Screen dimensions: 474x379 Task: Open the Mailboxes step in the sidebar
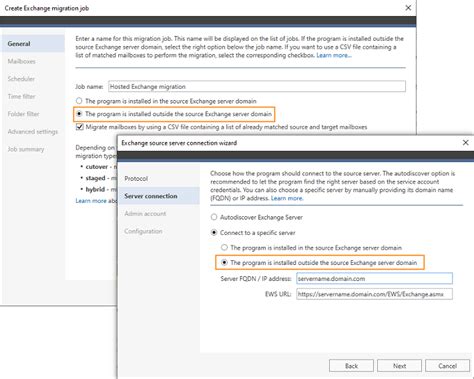tap(21, 61)
